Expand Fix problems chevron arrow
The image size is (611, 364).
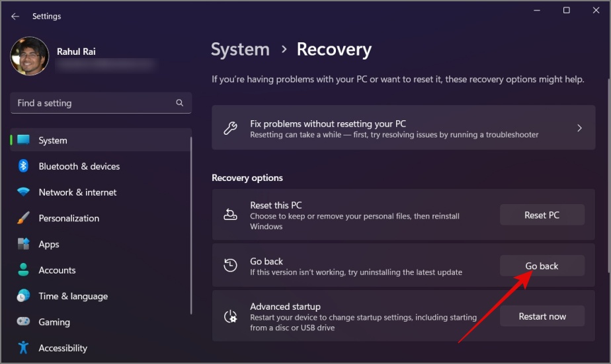[x=579, y=128]
